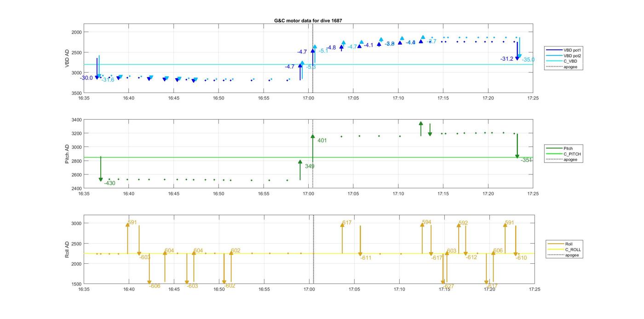Image resolution: width=644 pixels, height=319 pixels.
Task: Click the "-606" roll data label
Action: [155, 286]
